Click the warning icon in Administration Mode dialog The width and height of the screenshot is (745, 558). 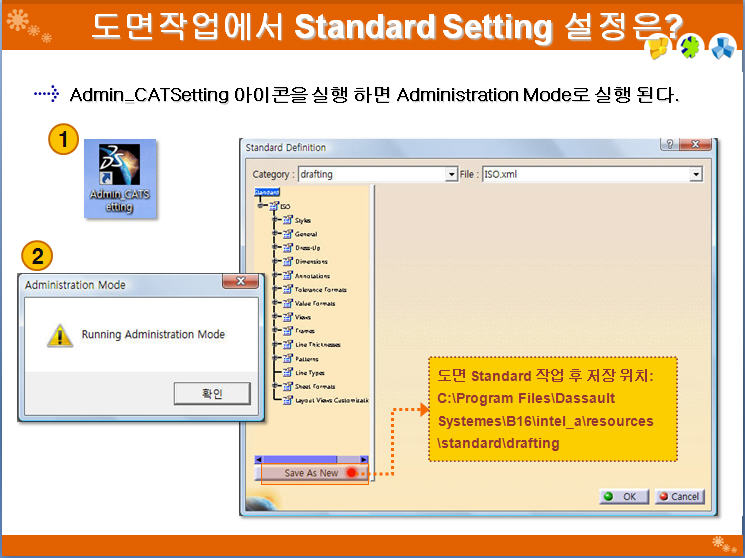(60, 336)
